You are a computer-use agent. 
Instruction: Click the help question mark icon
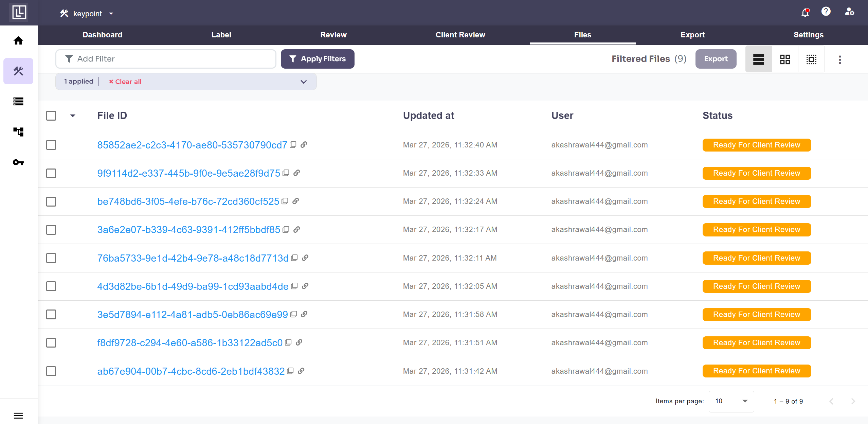(x=826, y=12)
